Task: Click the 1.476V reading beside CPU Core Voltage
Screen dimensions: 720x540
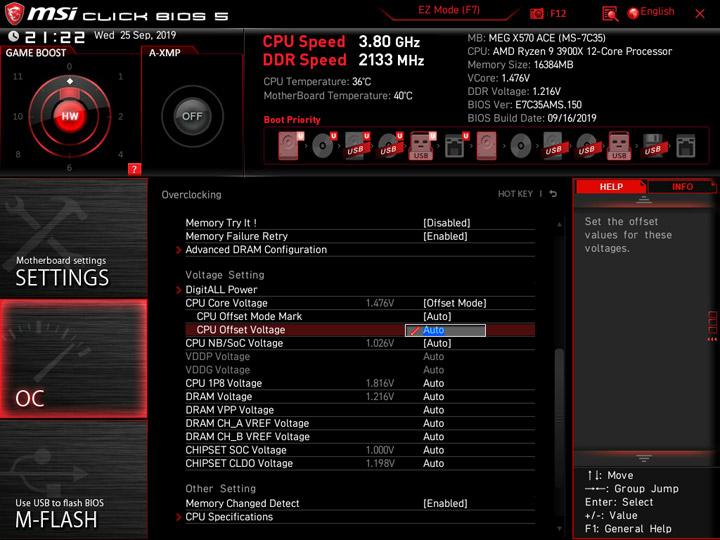Action: click(380, 303)
